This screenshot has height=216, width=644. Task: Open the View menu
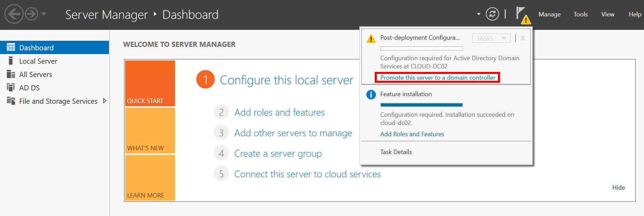[608, 14]
